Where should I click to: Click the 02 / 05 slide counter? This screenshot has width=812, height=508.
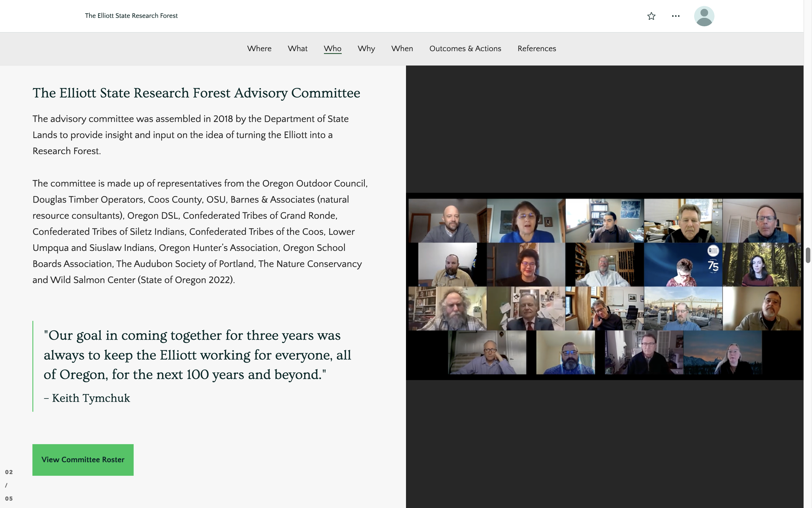9,485
